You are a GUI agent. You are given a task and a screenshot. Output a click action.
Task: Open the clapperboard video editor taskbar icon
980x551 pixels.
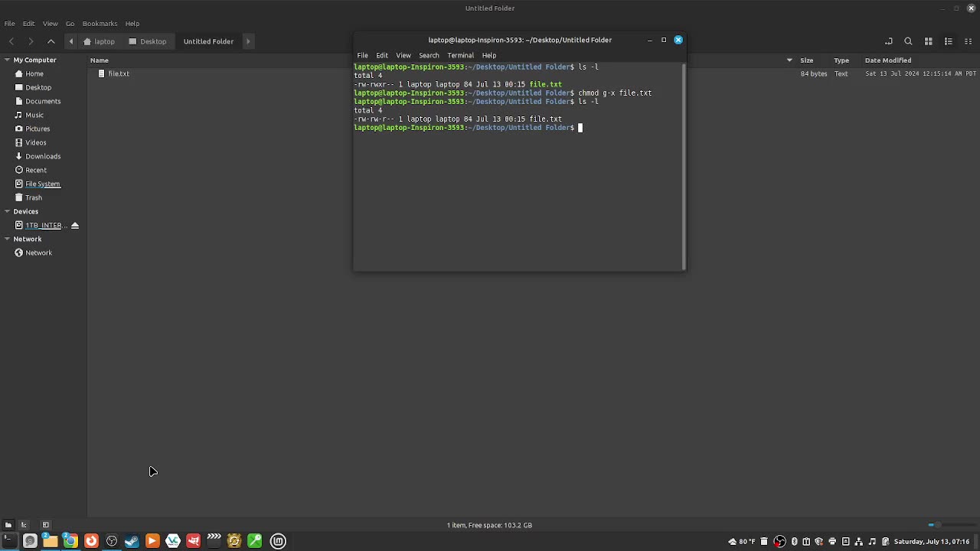tap(214, 541)
